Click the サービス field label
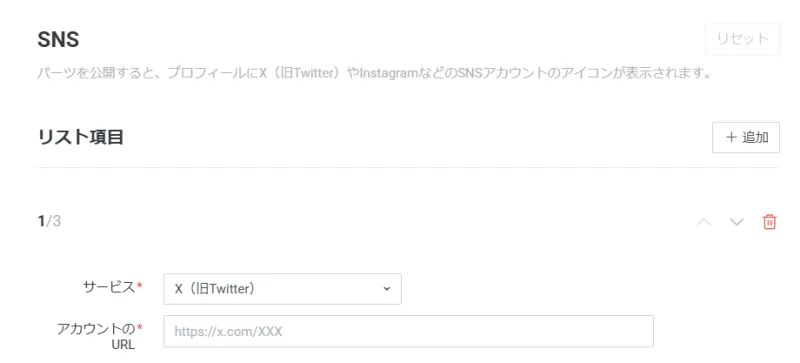The height and width of the screenshot is (363, 800). 109,287
